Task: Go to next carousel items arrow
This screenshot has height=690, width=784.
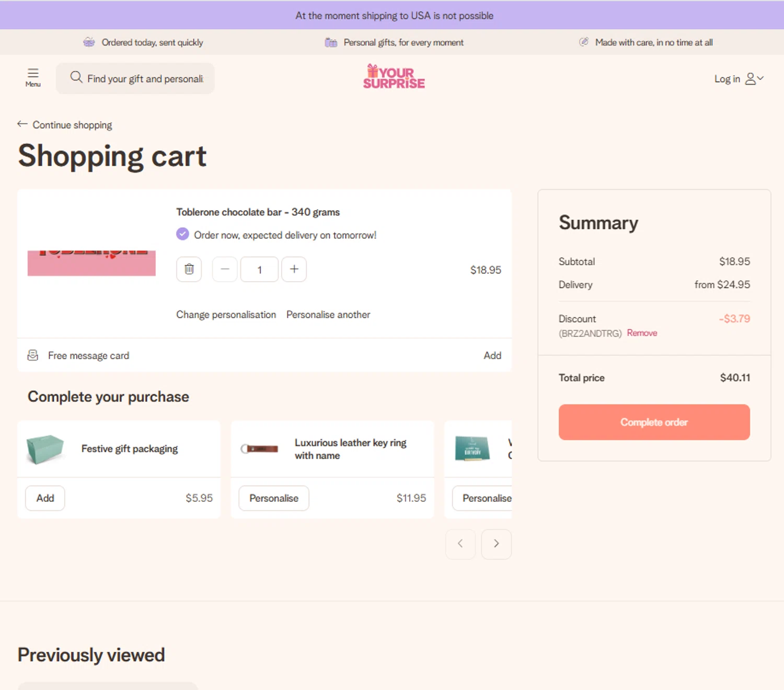Action: point(496,544)
